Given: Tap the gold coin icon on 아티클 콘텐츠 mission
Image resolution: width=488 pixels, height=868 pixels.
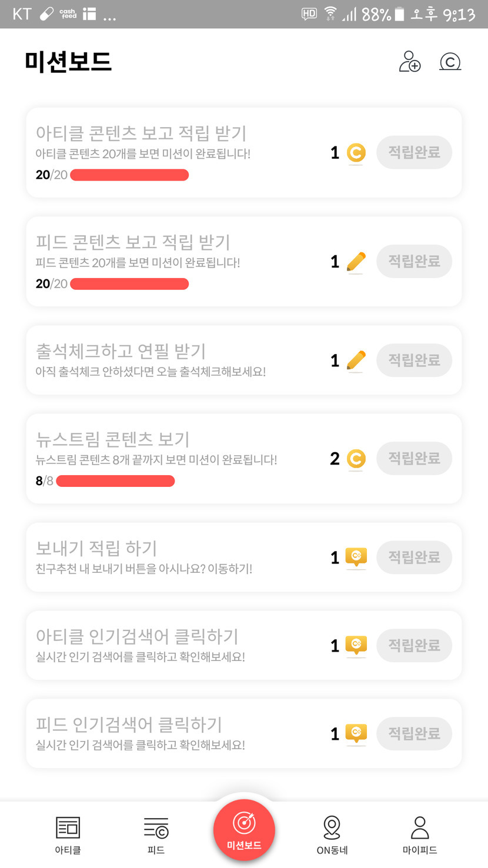Looking at the screenshot, I should (x=356, y=153).
